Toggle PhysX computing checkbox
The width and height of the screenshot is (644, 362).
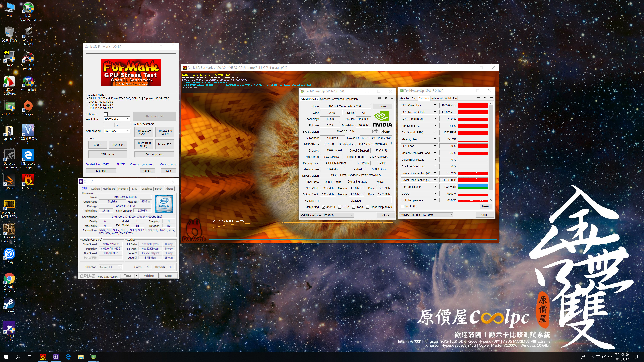[x=353, y=207]
